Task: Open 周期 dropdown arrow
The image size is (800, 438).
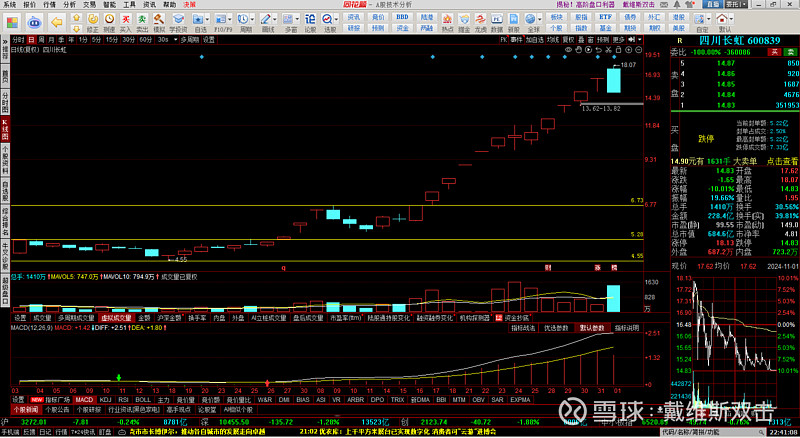Action: click(x=253, y=19)
